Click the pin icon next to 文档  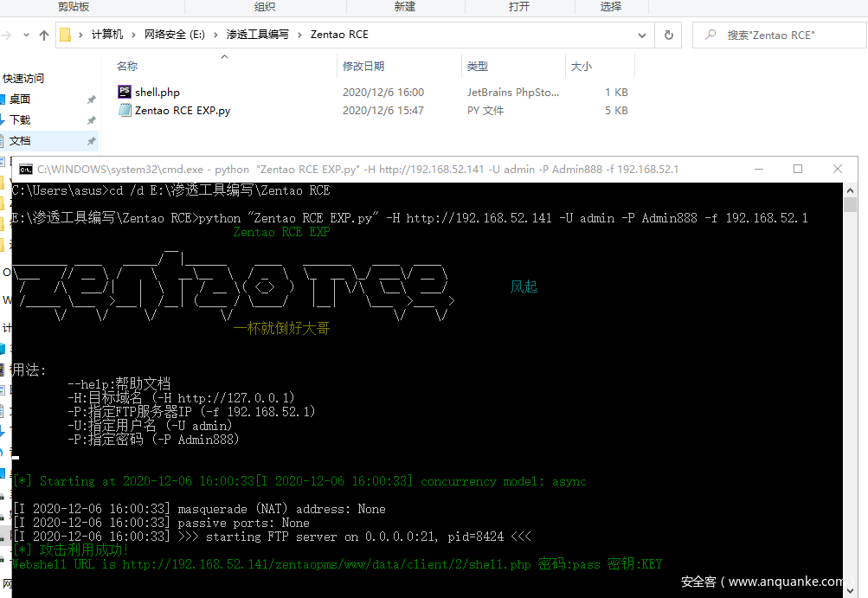tap(92, 141)
